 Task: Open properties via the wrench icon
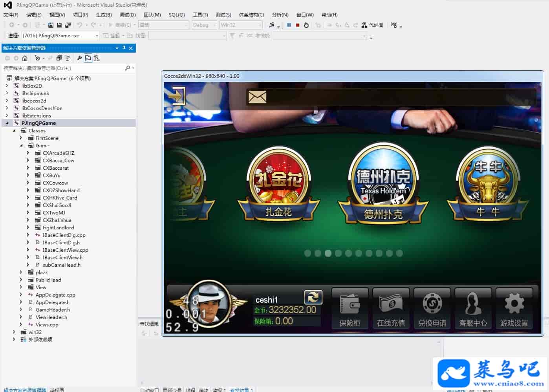[79, 58]
